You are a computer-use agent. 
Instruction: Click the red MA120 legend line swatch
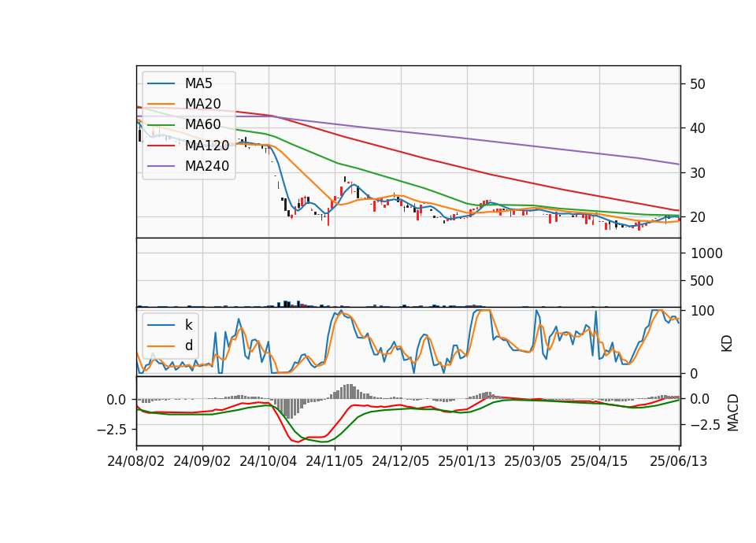point(161,146)
